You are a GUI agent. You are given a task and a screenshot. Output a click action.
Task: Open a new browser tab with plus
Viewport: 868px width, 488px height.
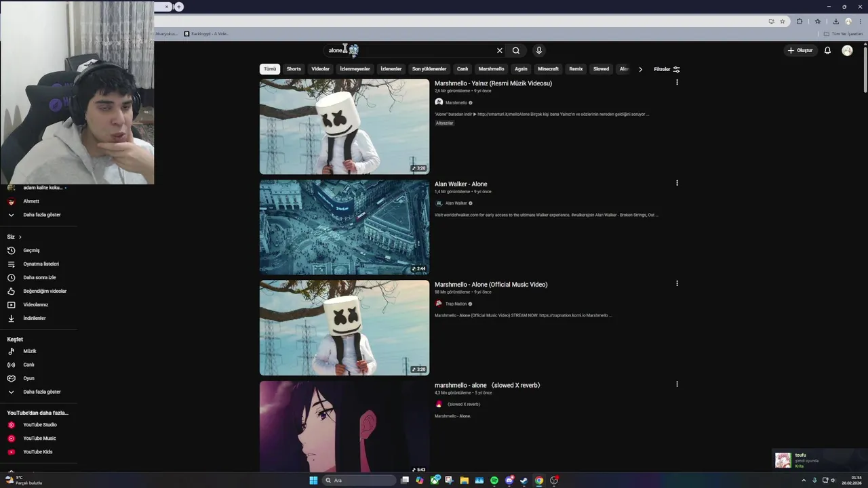coord(179,7)
